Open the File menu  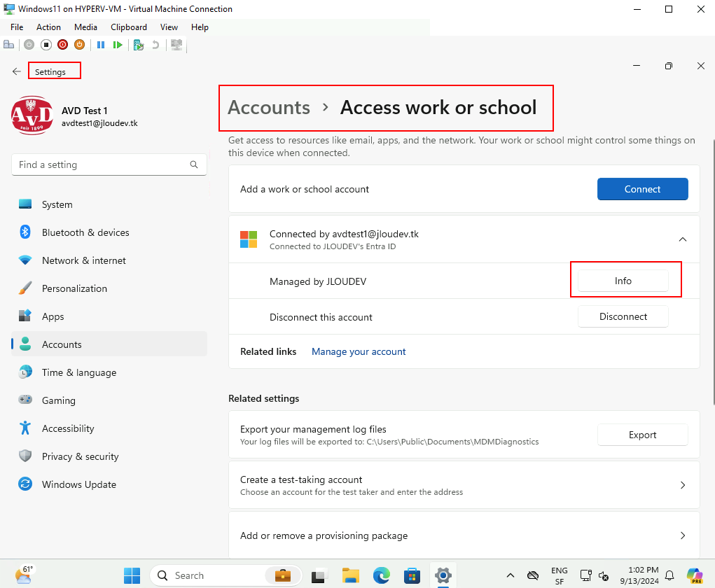(x=17, y=27)
